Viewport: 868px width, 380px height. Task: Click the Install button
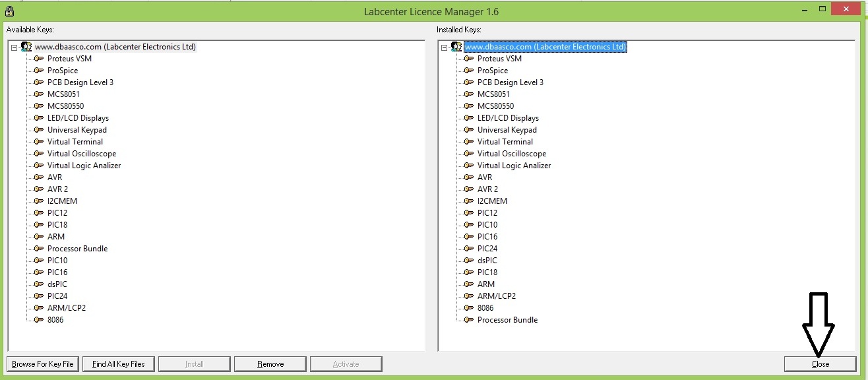(195, 364)
